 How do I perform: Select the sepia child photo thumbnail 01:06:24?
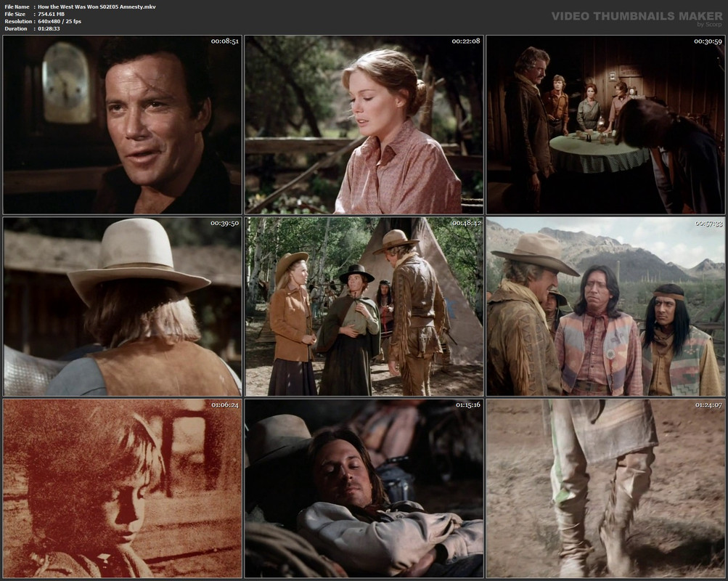123,488
